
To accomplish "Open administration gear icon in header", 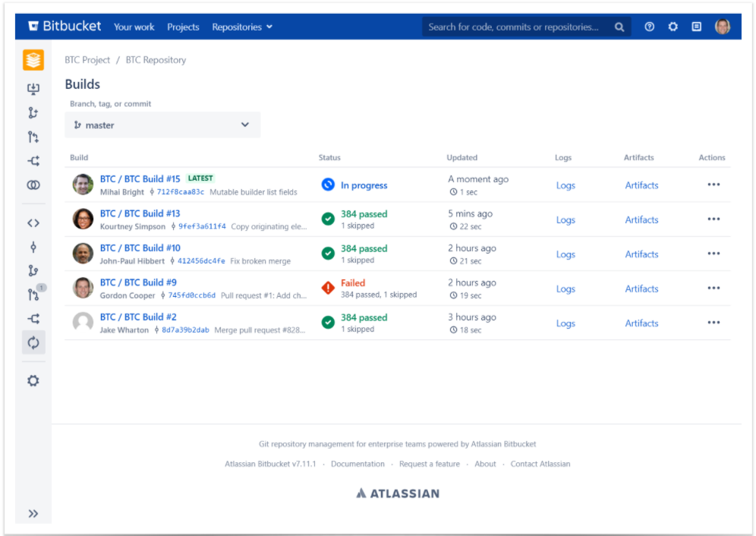I will [673, 27].
